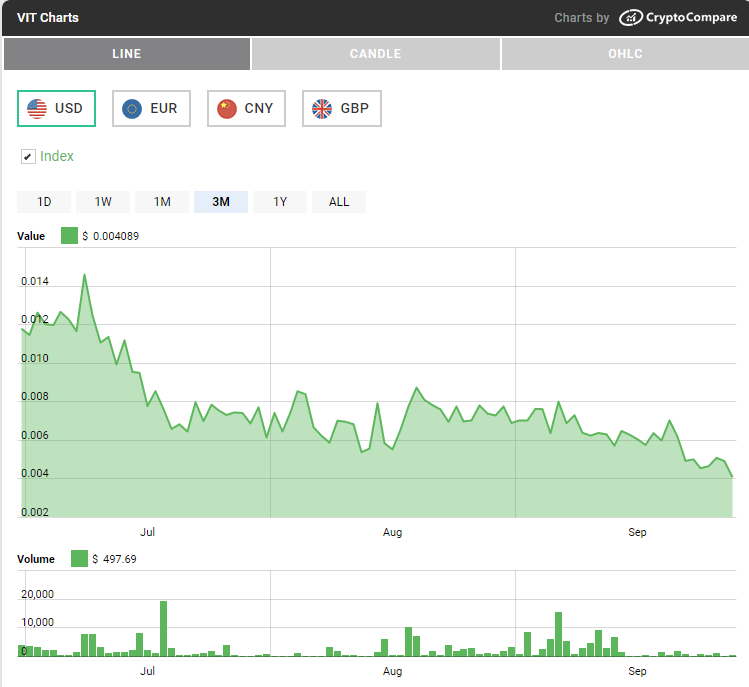The image size is (749, 687).
Task: Click the green Value legend swatch
Action: (69, 236)
